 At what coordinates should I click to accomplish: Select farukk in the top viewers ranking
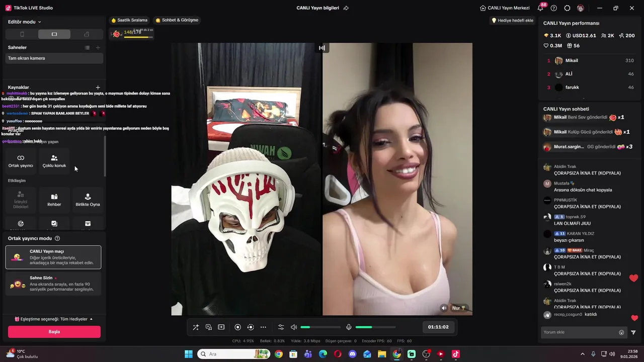coord(590,87)
